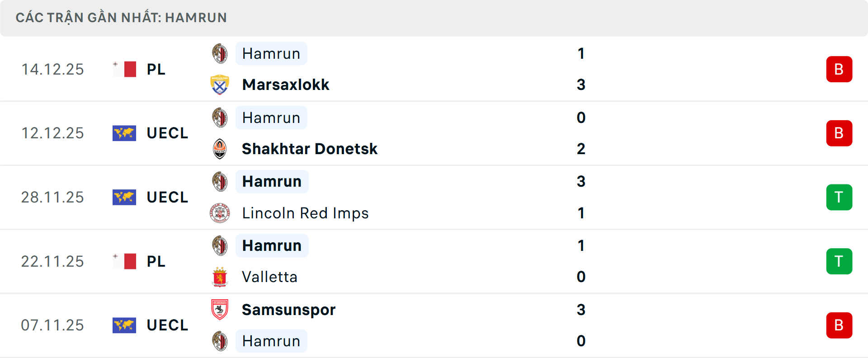
Task: Click the red B badge for Samsunspor match
Action: tap(839, 325)
